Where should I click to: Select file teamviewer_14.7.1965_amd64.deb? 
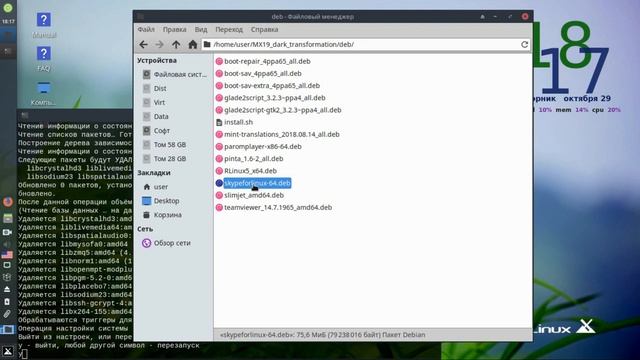(x=278, y=207)
